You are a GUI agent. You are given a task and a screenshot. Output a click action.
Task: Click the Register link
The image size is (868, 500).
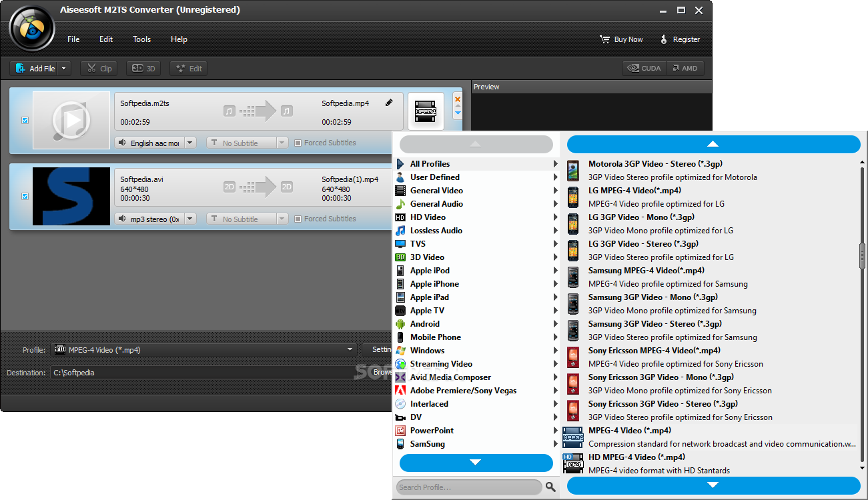point(680,39)
